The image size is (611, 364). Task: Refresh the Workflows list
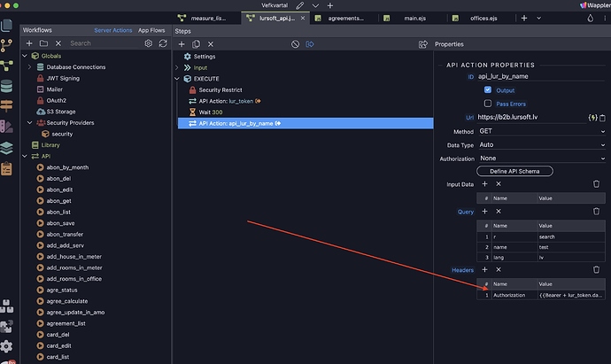tap(163, 43)
